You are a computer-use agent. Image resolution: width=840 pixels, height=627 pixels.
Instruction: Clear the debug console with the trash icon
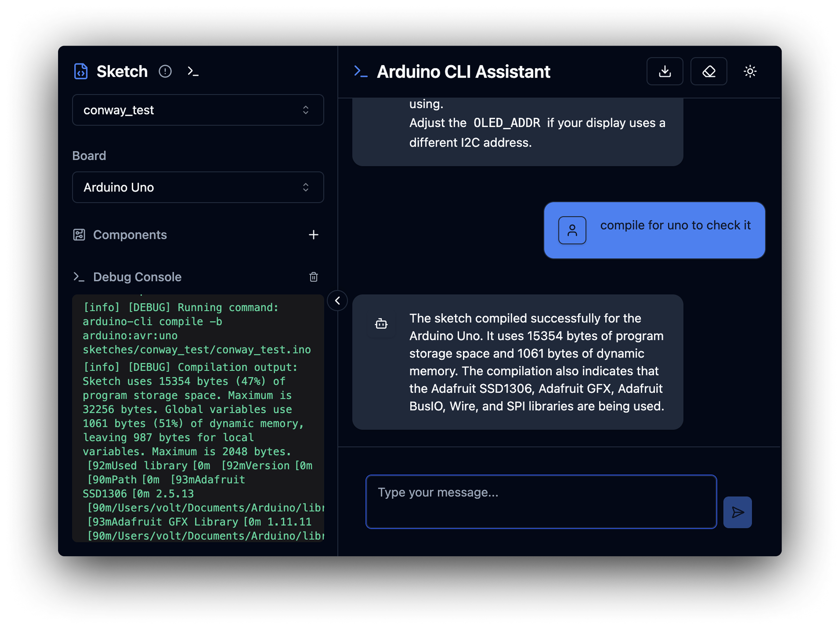point(314,277)
